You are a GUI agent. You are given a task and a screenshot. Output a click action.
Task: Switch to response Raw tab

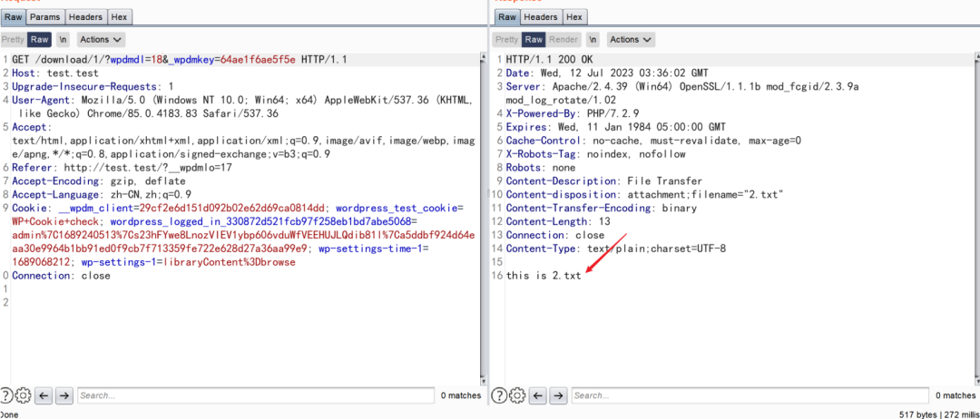tap(507, 17)
